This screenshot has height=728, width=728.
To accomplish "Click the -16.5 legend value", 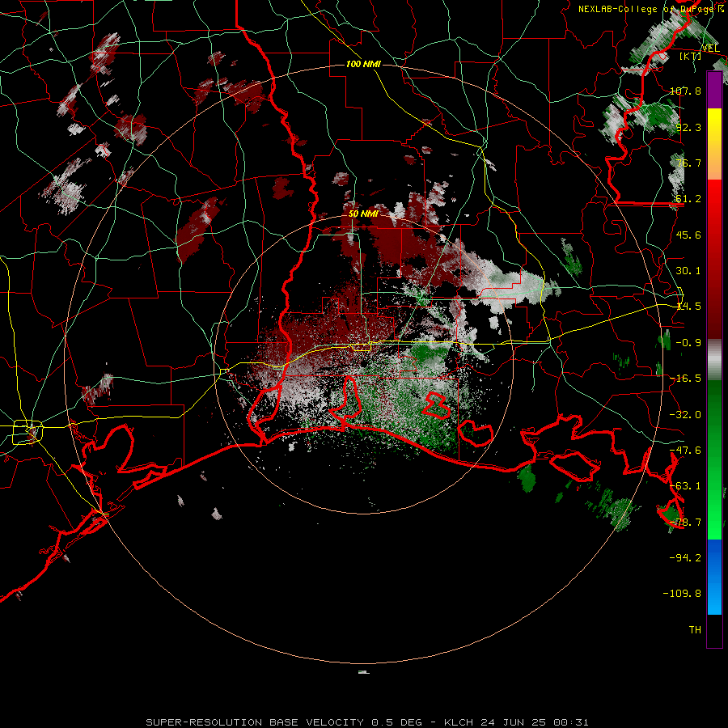I will (685, 379).
